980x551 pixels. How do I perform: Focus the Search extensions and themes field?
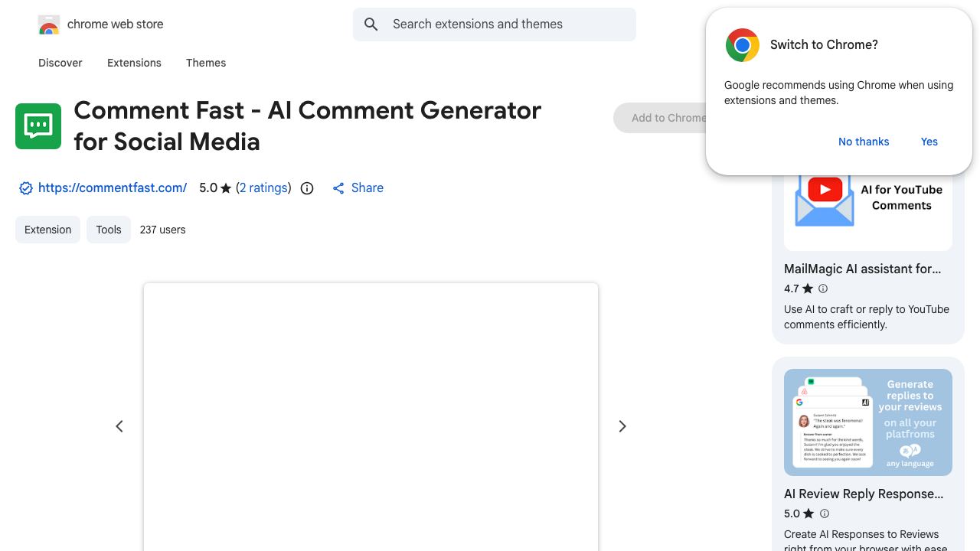pos(495,24)
